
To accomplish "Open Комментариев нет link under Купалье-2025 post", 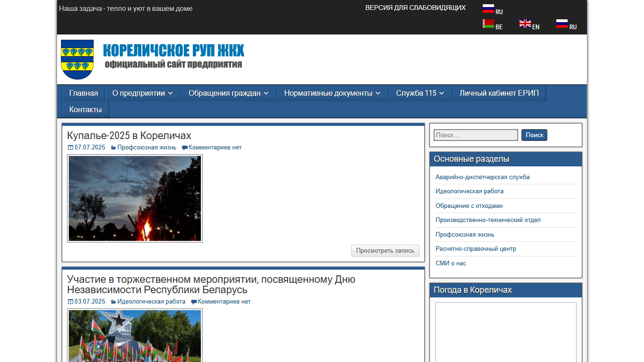I will coord(215,148).
